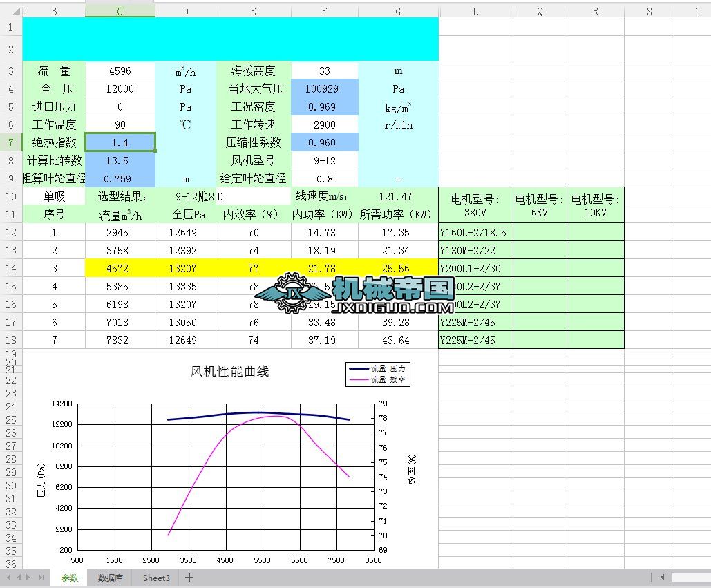
Task: Select working temperature cell 90
Action: [120, 124]
